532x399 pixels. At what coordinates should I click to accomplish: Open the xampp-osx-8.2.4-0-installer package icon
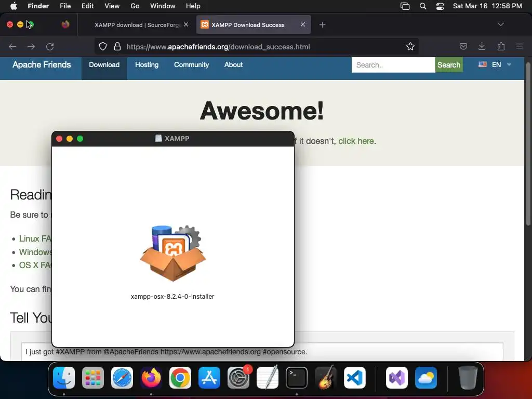172,253
